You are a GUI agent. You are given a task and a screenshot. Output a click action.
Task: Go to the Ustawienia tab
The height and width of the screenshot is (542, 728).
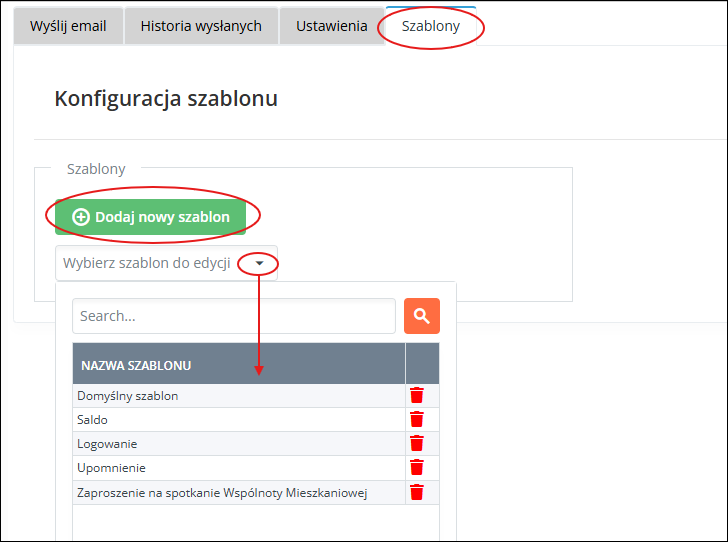(x=331, y=26)
